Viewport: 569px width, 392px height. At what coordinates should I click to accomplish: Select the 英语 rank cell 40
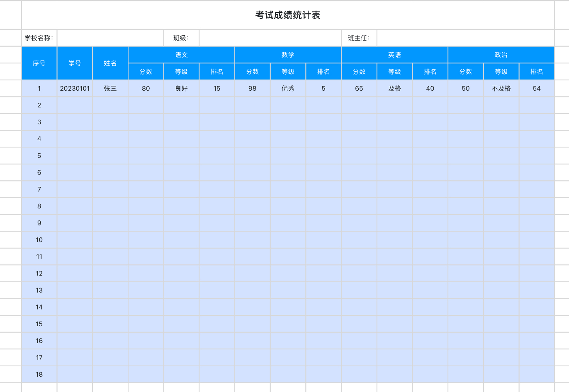(x=430, y=88)
